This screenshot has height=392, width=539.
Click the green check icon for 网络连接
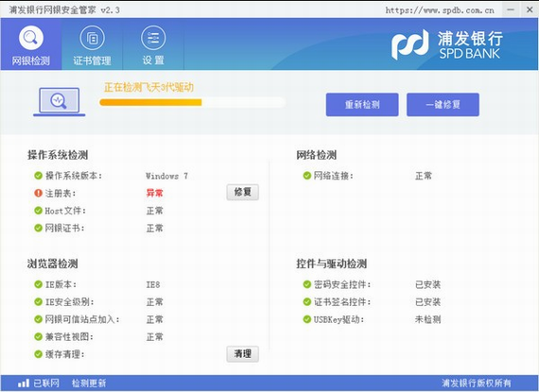click(306, 176)
